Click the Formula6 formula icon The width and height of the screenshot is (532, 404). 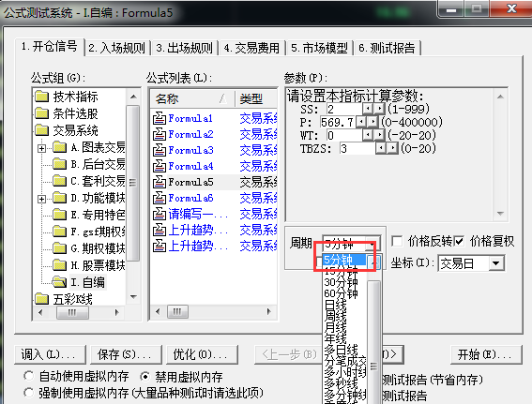[160, 198]
